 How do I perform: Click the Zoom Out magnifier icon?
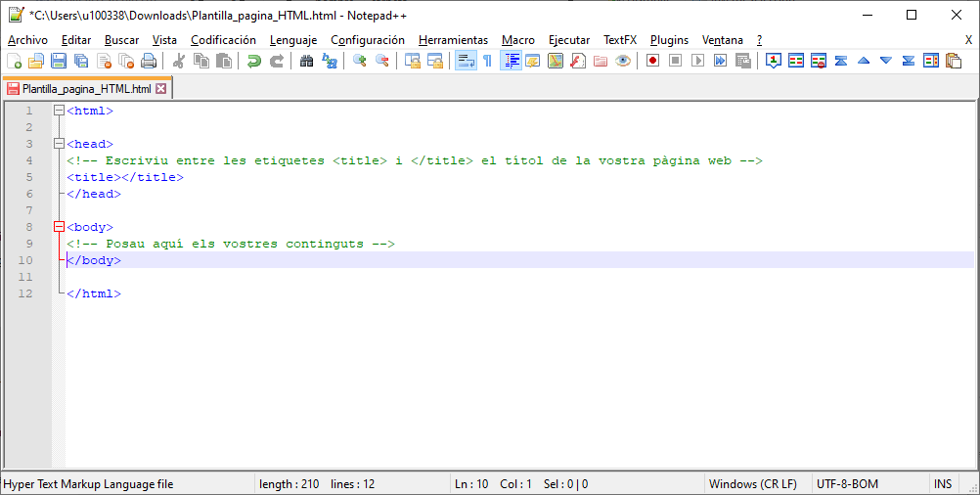381,61
